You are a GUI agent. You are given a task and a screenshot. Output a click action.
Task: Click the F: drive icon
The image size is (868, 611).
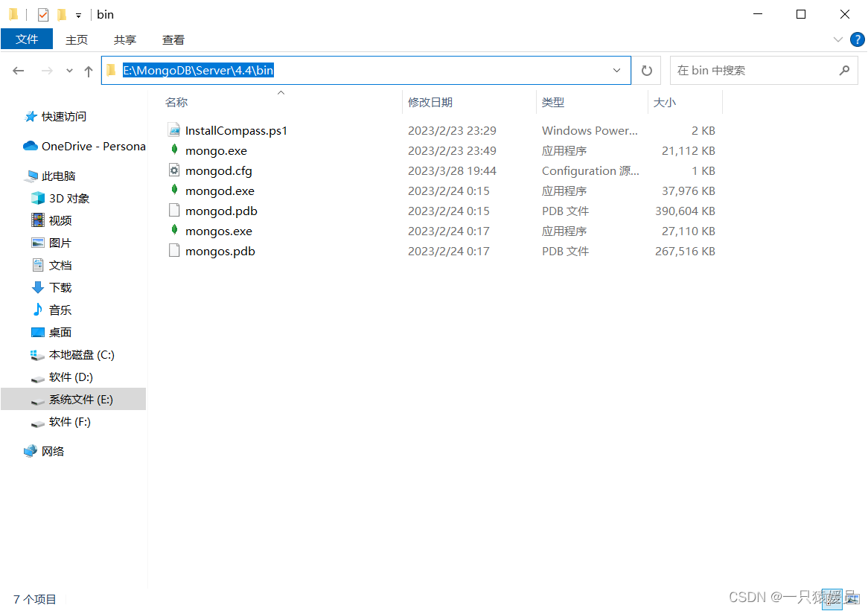[38, 424]
